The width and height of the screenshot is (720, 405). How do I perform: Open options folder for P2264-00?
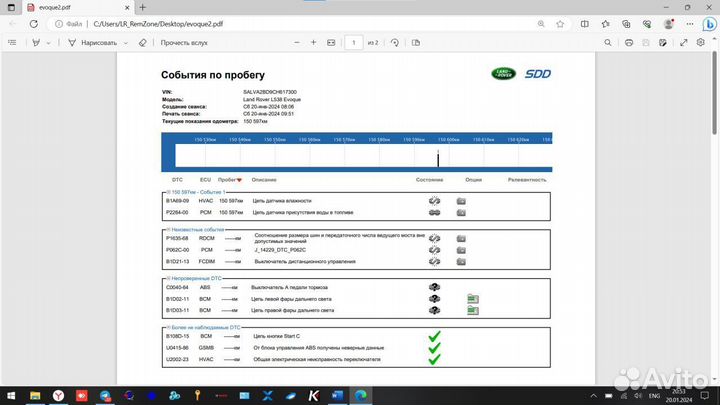pos(461,213)
